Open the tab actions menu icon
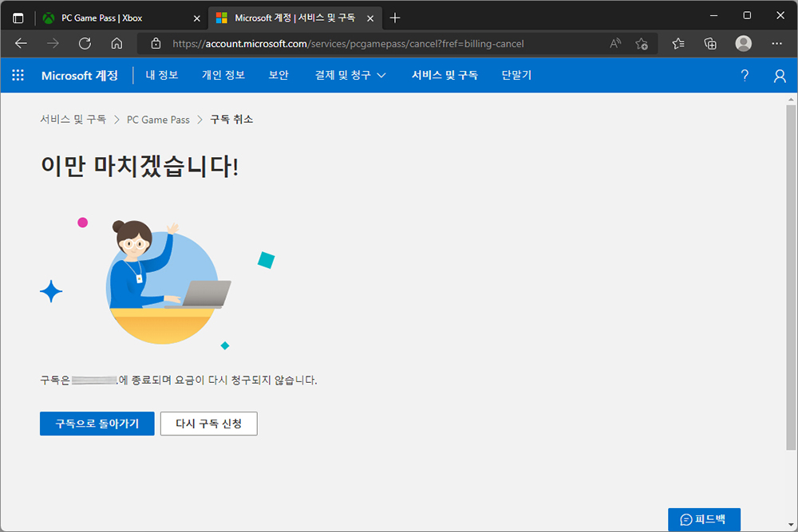798x532 pixels. (x=18, y=18)
